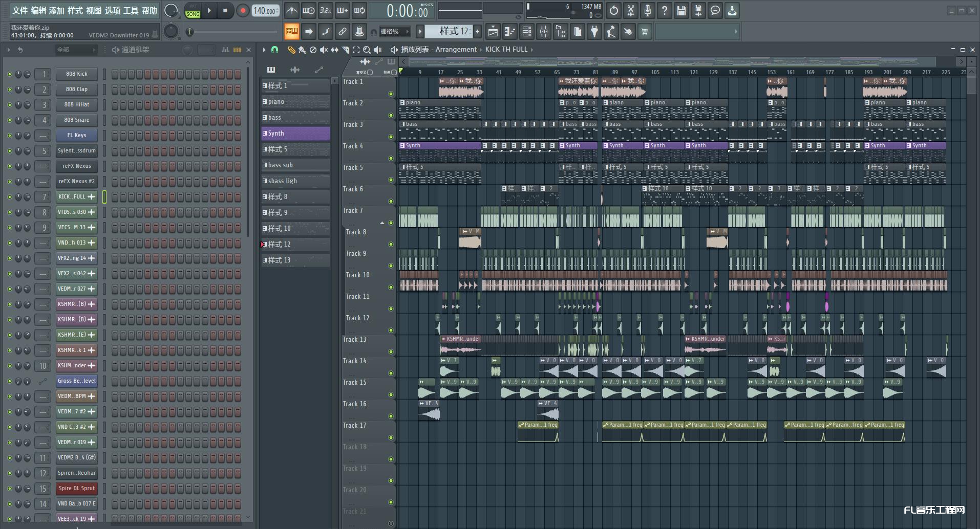Open the Sylent..ssdrum channel button
Viewport: 980px width, 529px height.
pos(77,151)
